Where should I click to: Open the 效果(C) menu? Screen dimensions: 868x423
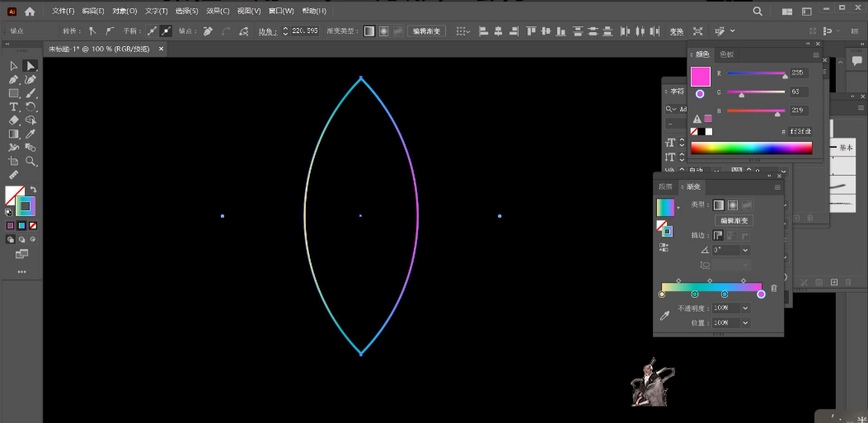click(218, 12)
